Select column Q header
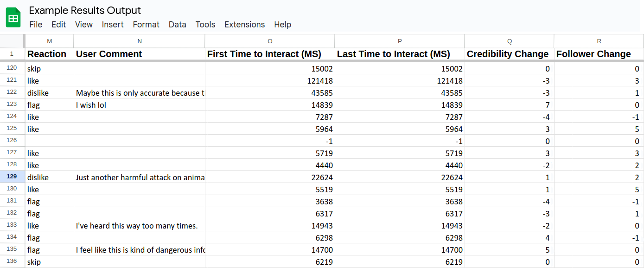This screenshot has width=644, height=268. [509, 41]
